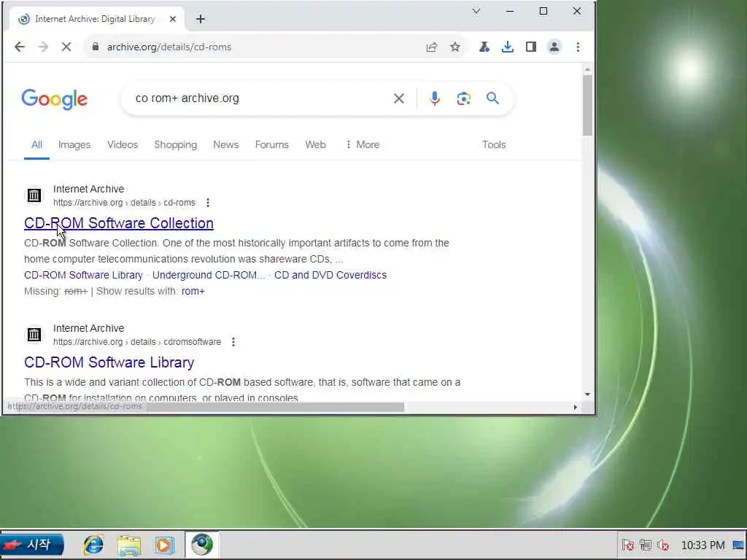The width and height of the screenshot is (747, 560).
Task: Click the scroll up arrow
Action: [x=587, y=70]
